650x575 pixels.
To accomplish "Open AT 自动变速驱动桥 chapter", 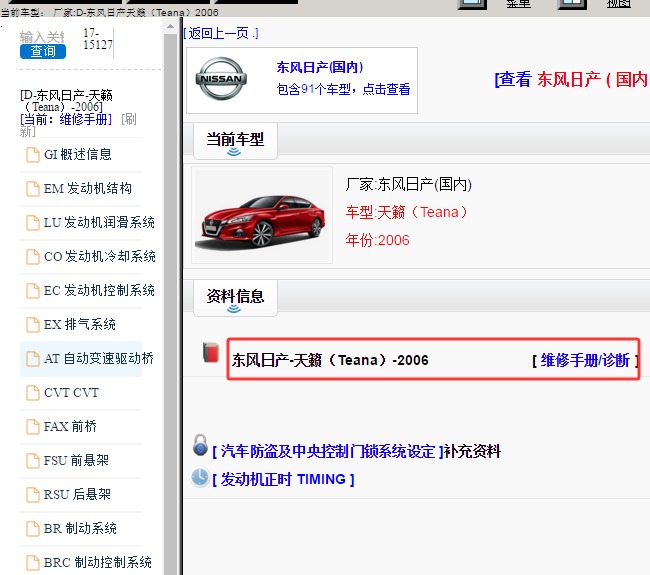I will [x=99, y=358].
